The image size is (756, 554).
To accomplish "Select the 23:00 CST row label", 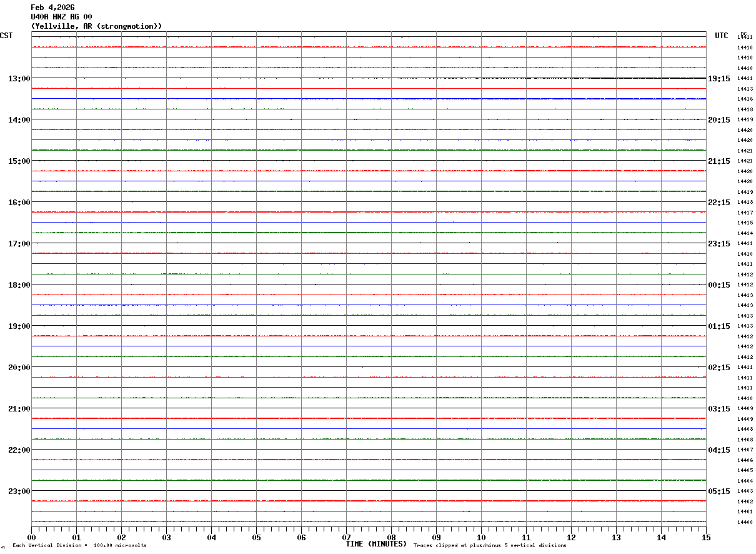I will 19,491.
